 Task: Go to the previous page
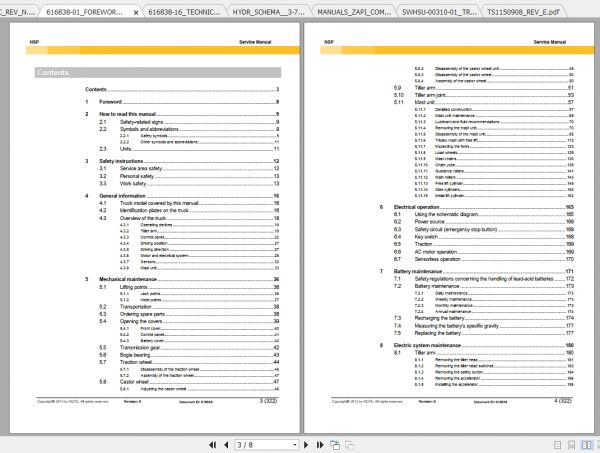pos(226,445)
